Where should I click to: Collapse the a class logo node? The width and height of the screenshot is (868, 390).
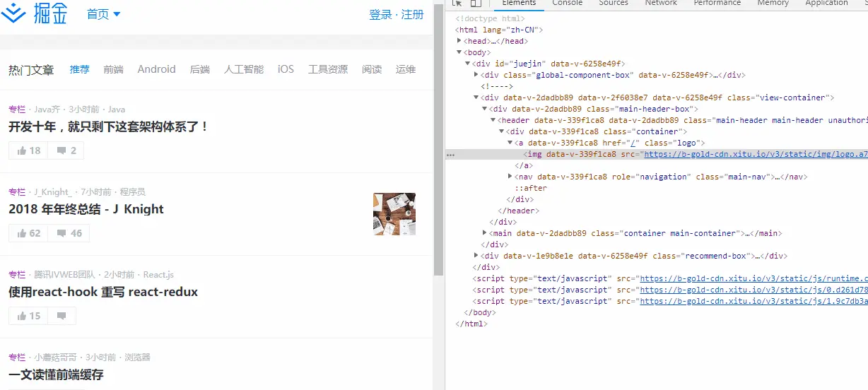[x=510, y=143]
